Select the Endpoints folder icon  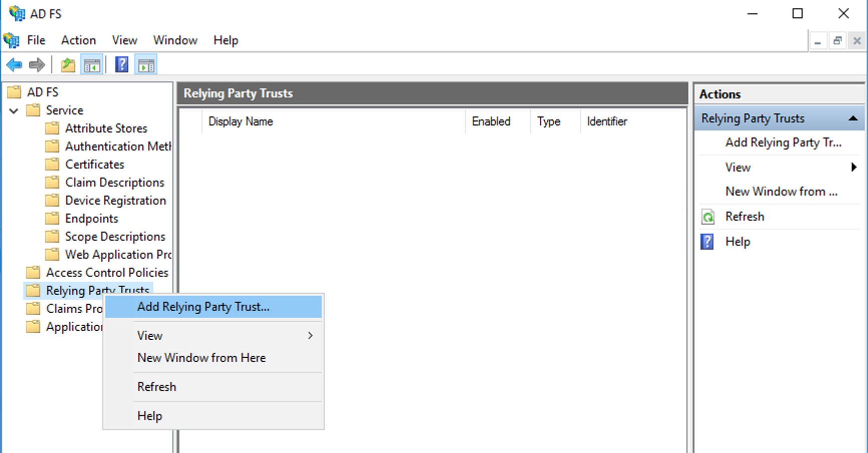[x=53, y=218]
